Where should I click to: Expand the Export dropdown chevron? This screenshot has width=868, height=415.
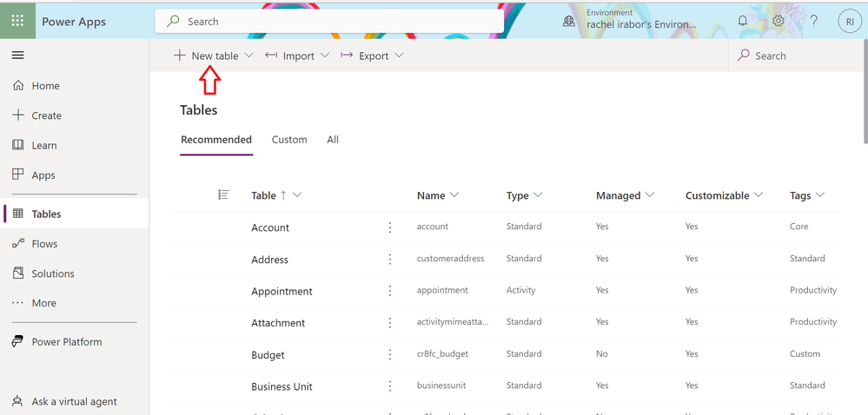pyautogui.click(x=399, y=56)
